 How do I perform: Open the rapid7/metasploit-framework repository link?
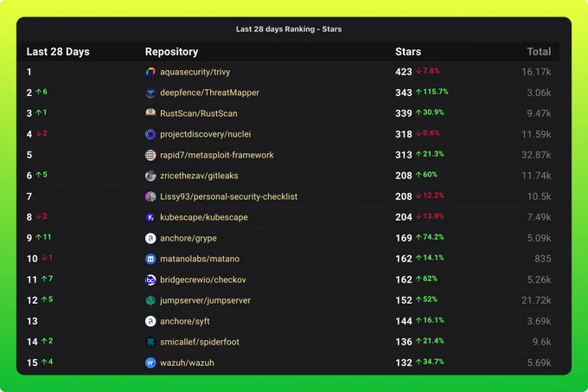click(217, 155)
